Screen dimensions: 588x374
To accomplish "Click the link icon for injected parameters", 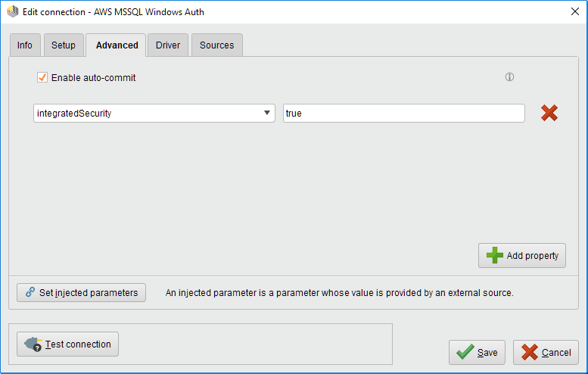I will 30,292.
